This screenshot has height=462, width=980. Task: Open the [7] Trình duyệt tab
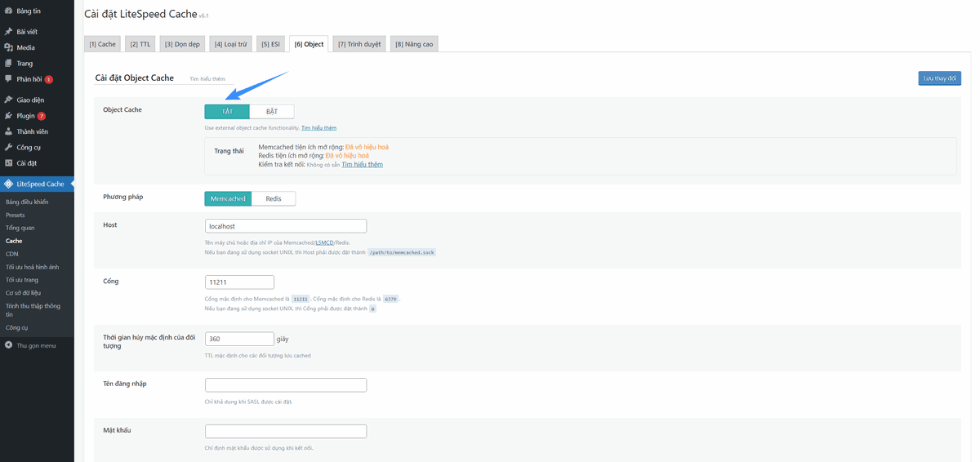359,44
